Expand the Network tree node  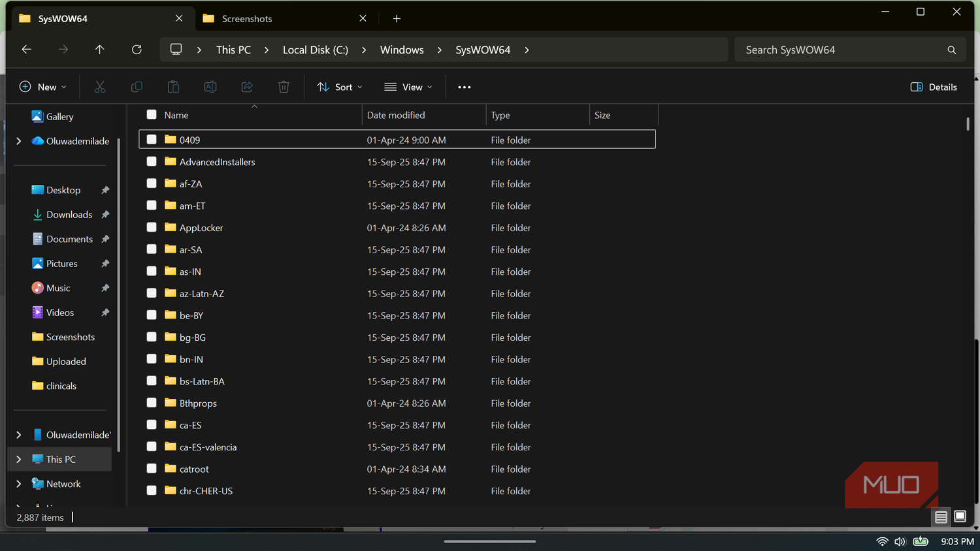click(x=18, y=484)
